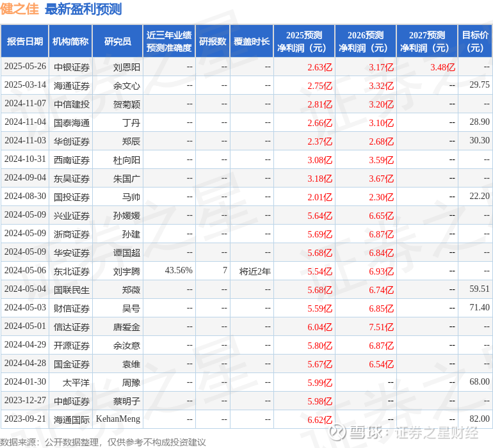Click the 2027预测净利润 header

click(x=427, y=41)
